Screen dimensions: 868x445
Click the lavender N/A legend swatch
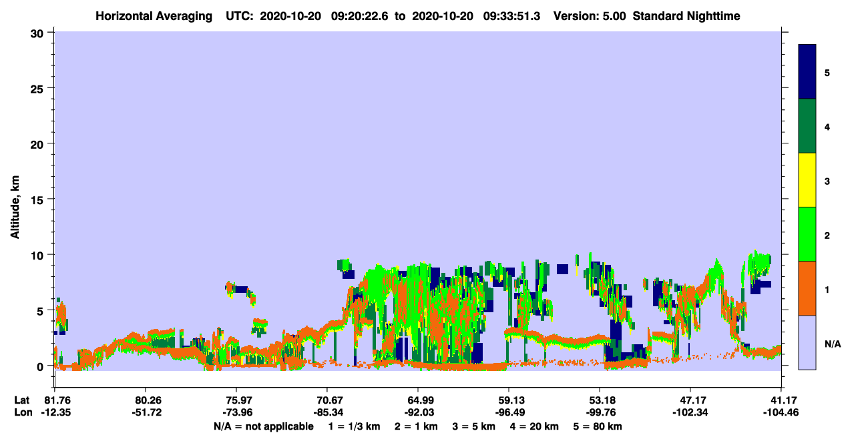pyautogui.click(x=807, y=342)
